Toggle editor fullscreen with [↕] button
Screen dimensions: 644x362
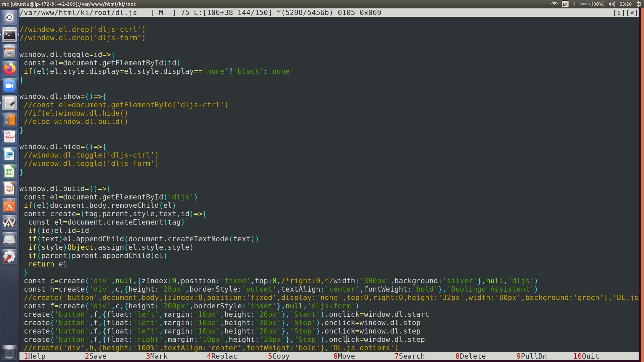pos(619,13)
